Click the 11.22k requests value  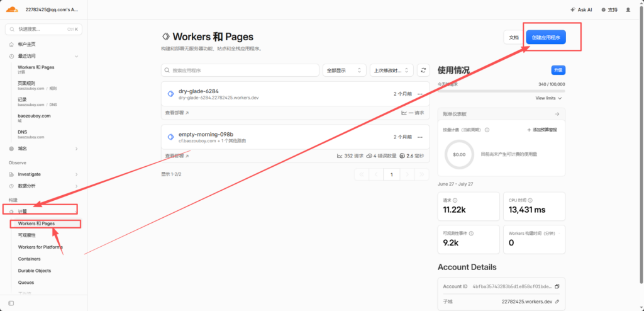point(454,210)
